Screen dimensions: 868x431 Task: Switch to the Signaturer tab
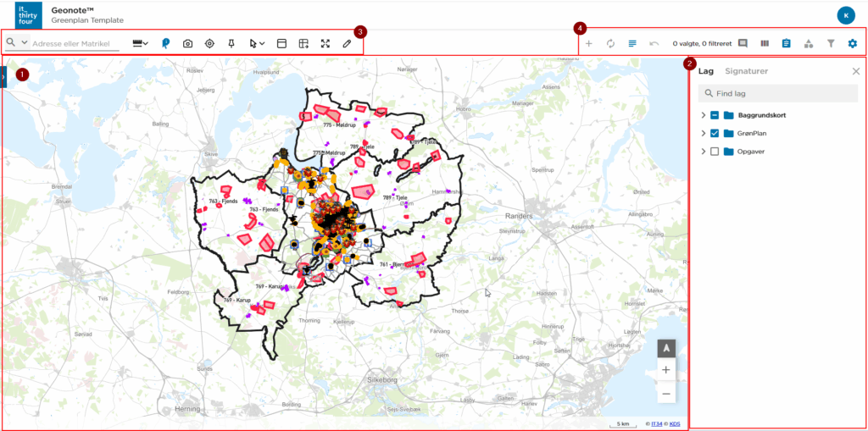pyautogui.click(x=746, y=71)
